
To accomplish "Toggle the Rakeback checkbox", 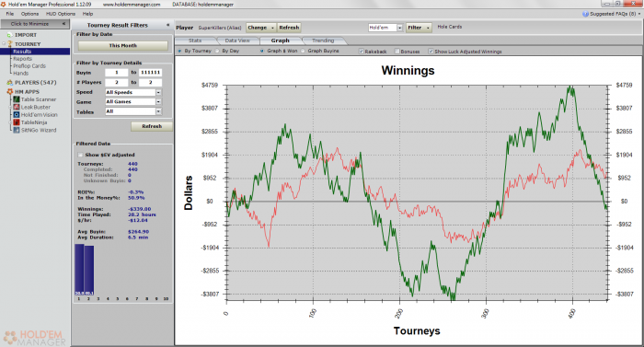I will click(x=362, y=52).
